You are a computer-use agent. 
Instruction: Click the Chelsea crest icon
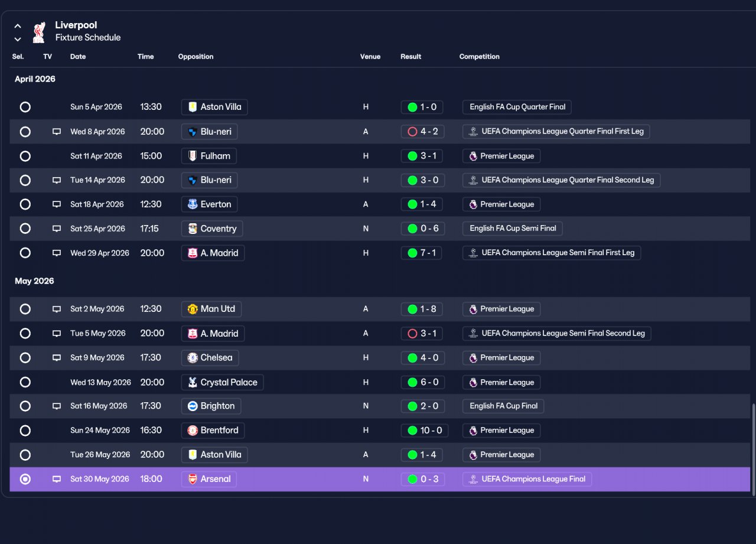[193, 357]
